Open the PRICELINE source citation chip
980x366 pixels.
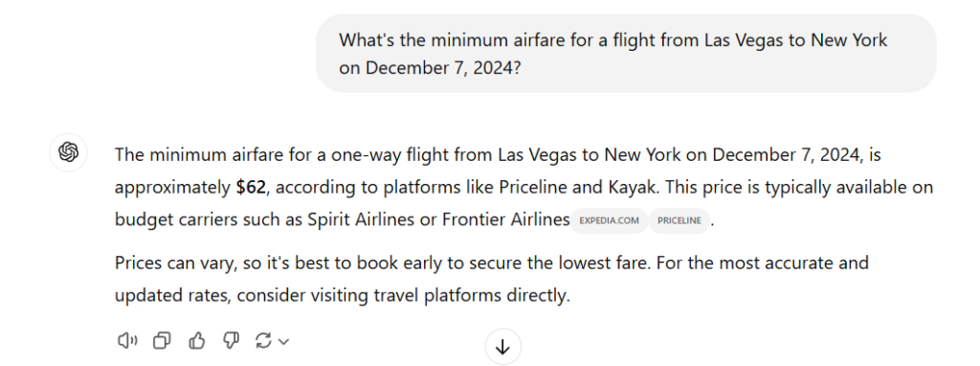point(679,221)
